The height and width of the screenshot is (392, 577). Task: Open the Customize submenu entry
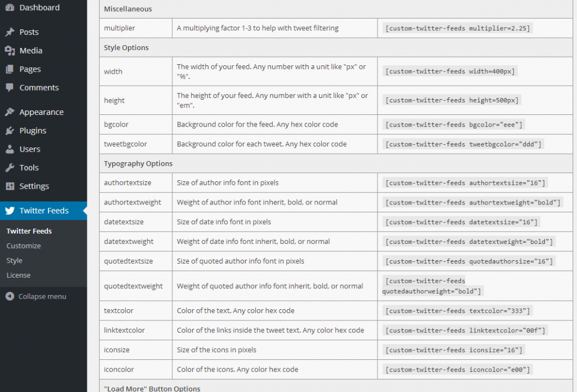pyautogui.click(x=23, y=246)
